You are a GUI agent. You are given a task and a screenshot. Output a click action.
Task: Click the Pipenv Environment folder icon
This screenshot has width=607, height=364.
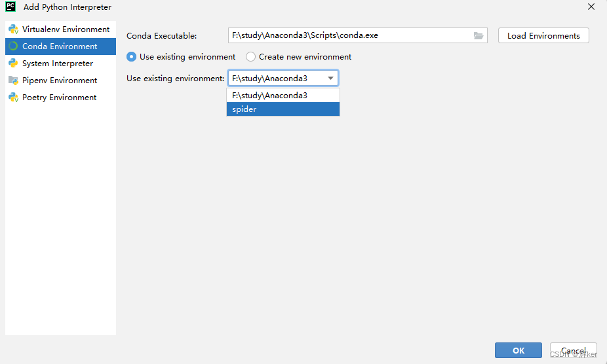pos(14,81)
